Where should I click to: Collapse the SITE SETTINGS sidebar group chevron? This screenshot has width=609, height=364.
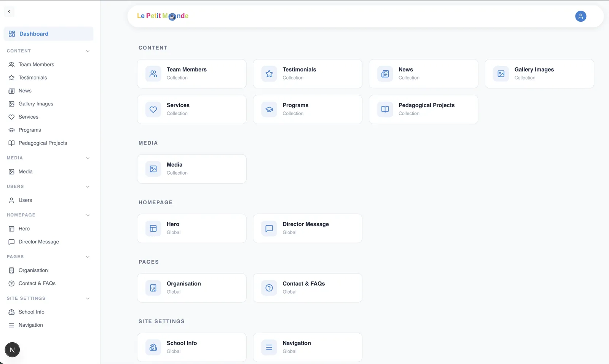pyautogui.click(x=88, y=299)
